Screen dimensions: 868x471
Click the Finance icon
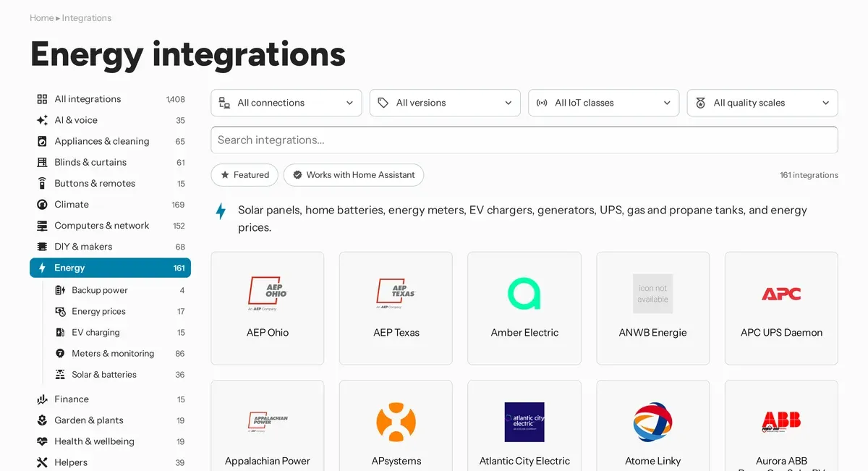42,399
